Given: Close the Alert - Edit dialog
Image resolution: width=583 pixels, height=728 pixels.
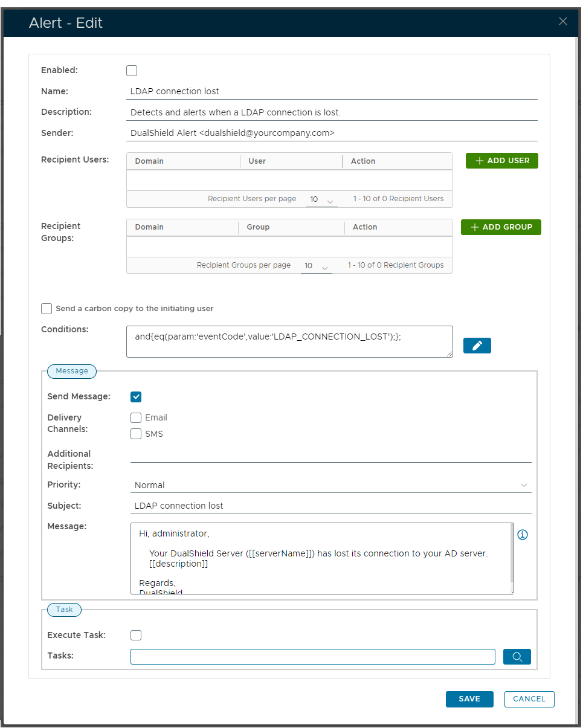Looking at the screenshot, I should (563, 22).
